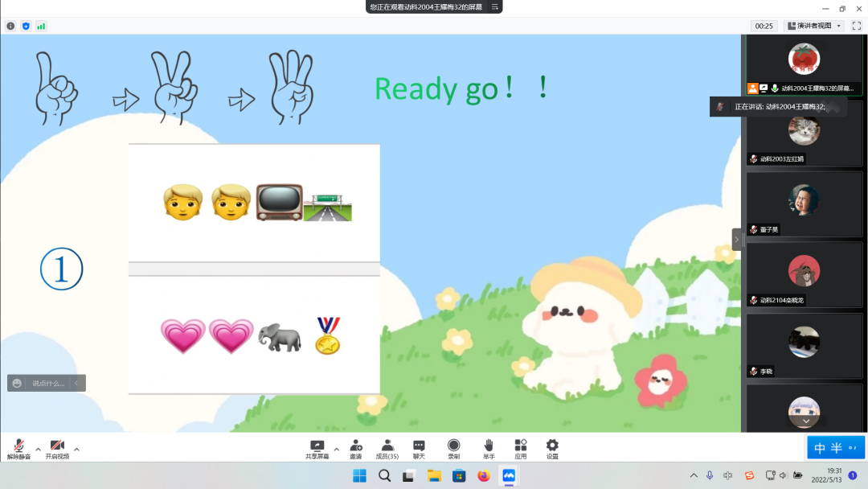Image resolution: width=868 pixels, height=489 pixels.
Task: Toggle IME 半 half-width mode
Action: pyautogui.click(x=836, y=448)
